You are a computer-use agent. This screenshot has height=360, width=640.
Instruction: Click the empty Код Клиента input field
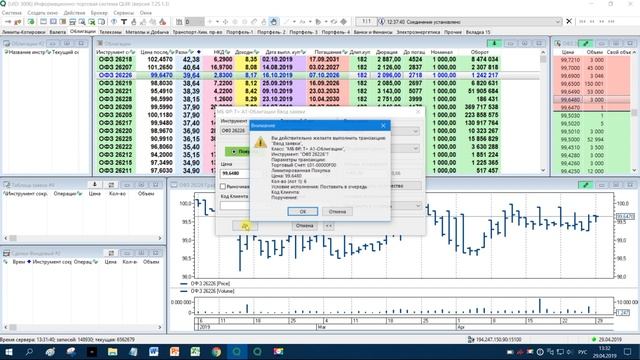(235, 205)
